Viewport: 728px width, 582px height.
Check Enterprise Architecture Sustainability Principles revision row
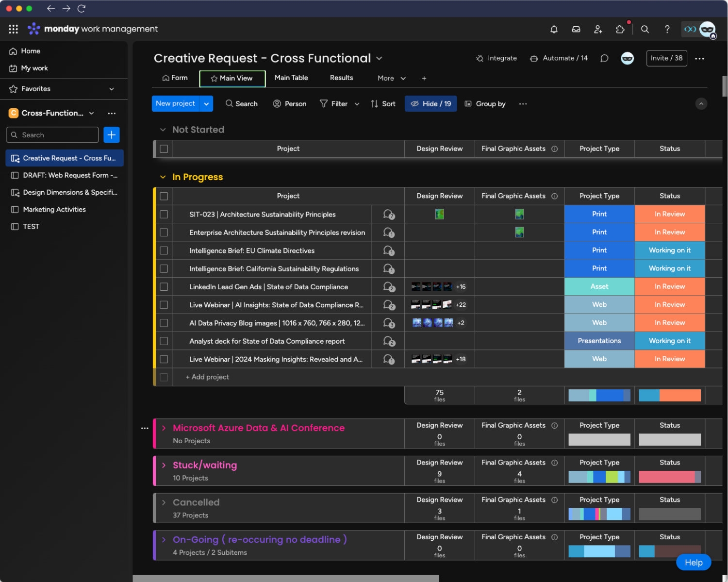pyautogui.click(x=164, y=233)
